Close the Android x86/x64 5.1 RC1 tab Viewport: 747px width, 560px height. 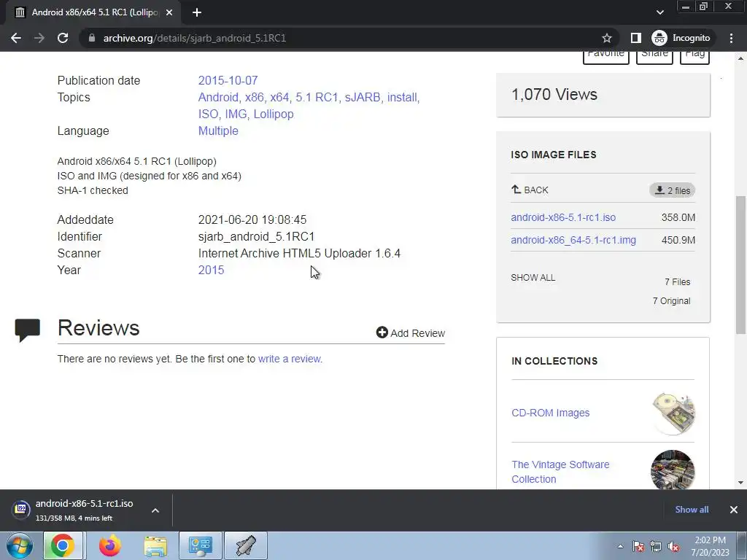pos(169,12)
